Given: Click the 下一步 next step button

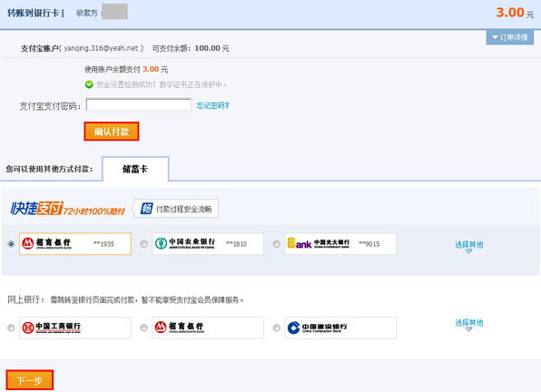Looking at the screenshot, I should 30,380.
